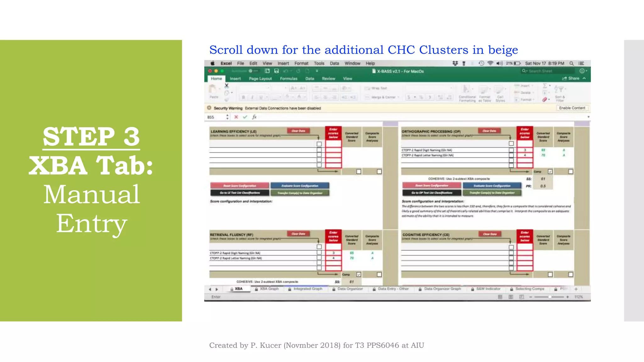Expand the formula bar arrow
Viewport: 644px width, 362px height.
(x=588, y=117)
